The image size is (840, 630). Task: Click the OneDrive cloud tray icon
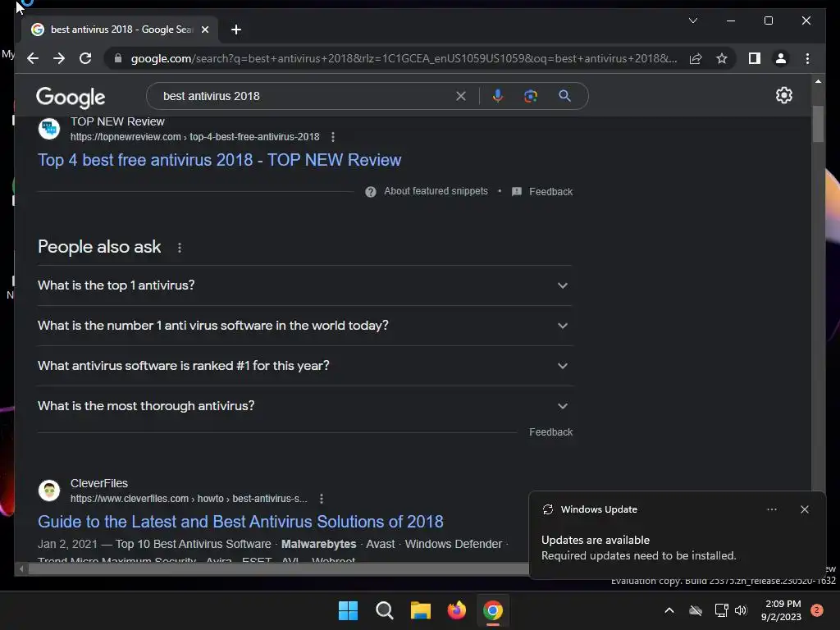[696, 610]
